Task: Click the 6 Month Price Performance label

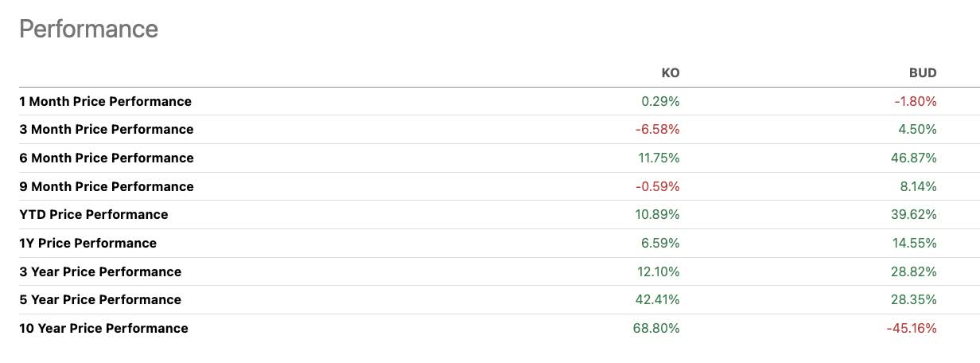Action: 106,158
